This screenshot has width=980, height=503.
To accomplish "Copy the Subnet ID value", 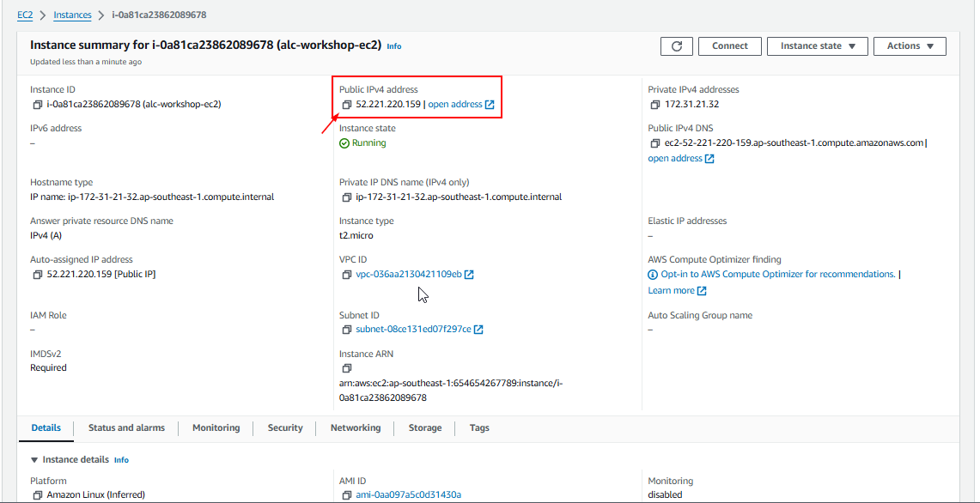I will (x=347, y=330).
